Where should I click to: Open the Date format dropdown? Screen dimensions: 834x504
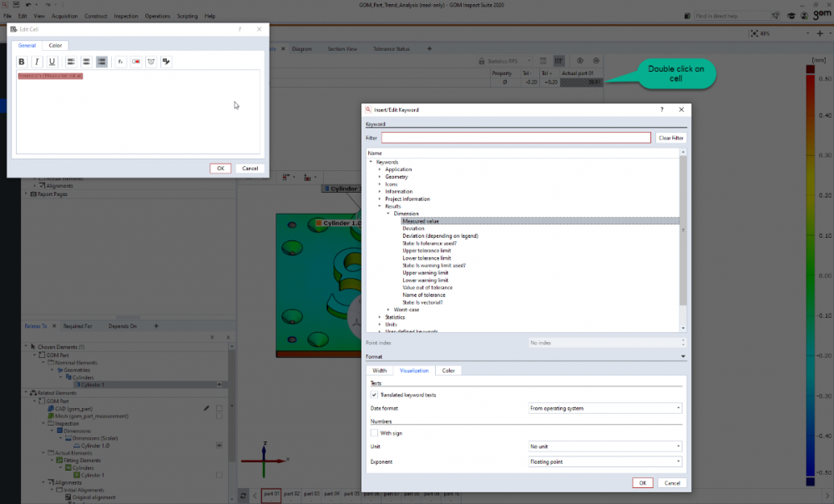605,408
